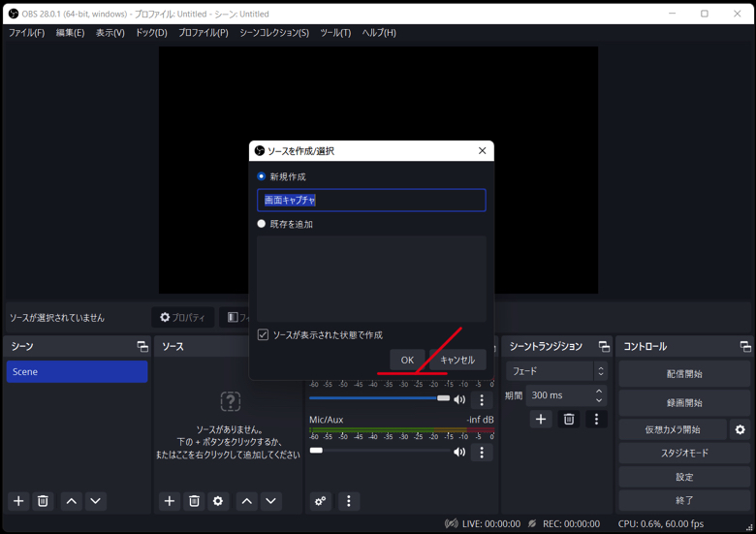Click the -inf dB reading for Mic/Aux

click(x=480, y=420)
